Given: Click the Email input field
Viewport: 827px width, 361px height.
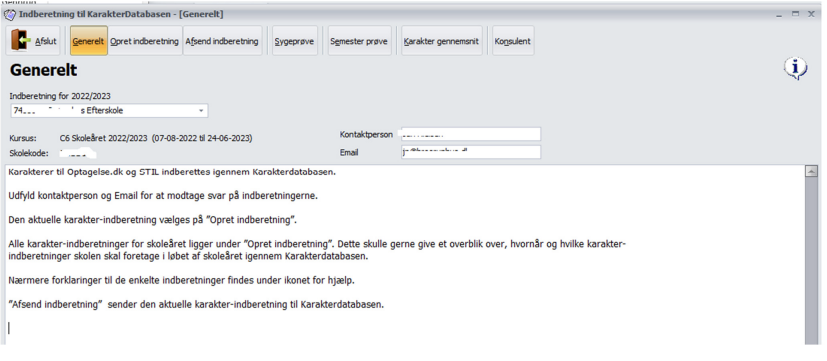Looking at the screenshot, I should pyautogui.click(x=470, y=152).
